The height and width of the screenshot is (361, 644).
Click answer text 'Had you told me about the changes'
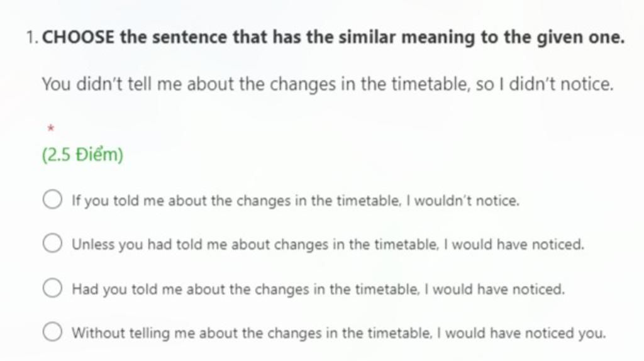[x=191, y=289]
